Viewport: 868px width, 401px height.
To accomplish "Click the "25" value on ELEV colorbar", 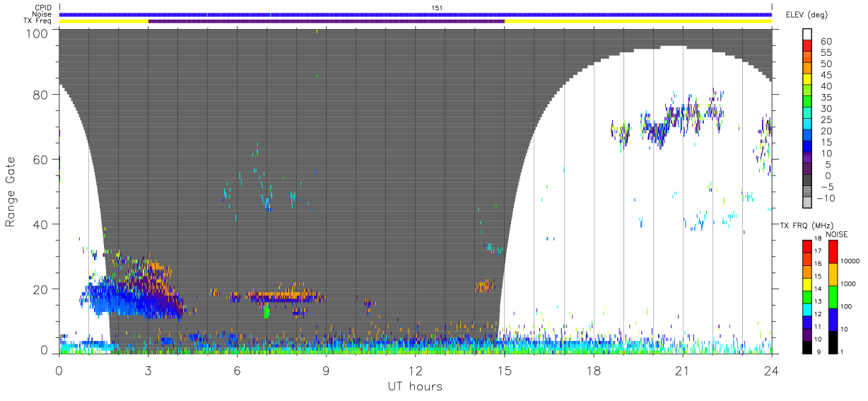I will (x=826, y=120).
